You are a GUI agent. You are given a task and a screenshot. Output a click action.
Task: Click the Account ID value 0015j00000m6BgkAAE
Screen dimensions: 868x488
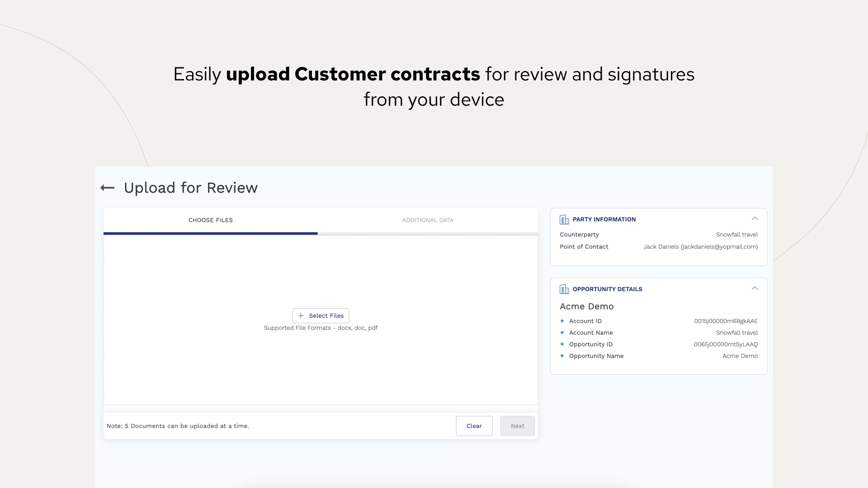tap(726, 321)
